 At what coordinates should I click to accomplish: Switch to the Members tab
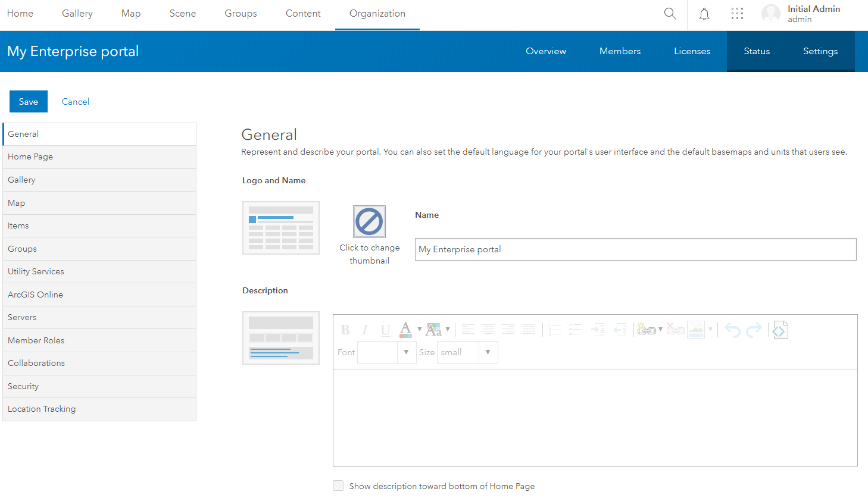[620, 51]
